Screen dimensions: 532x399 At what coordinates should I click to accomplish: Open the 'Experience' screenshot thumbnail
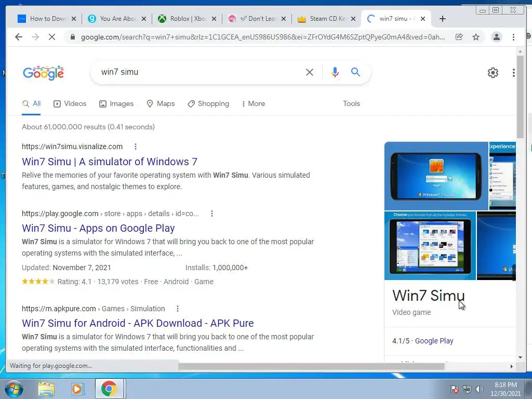point(502,176)
